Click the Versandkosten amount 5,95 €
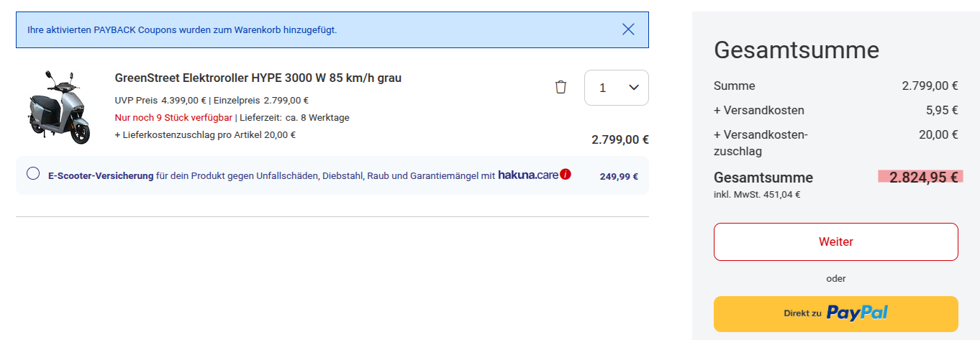 943,110
